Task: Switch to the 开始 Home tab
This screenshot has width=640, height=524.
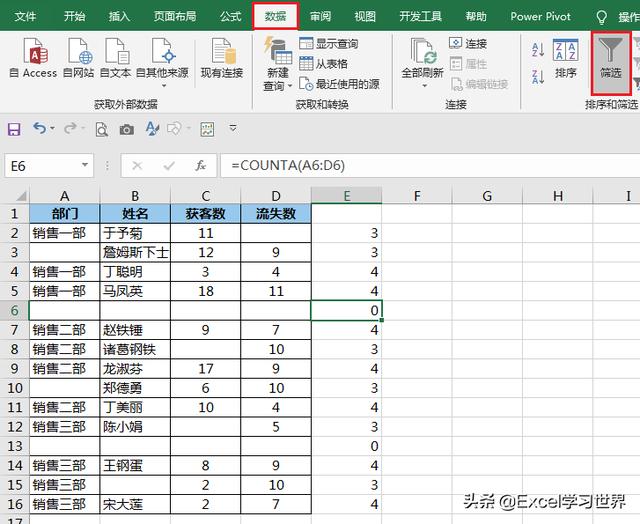Action: tap(74, 16)
